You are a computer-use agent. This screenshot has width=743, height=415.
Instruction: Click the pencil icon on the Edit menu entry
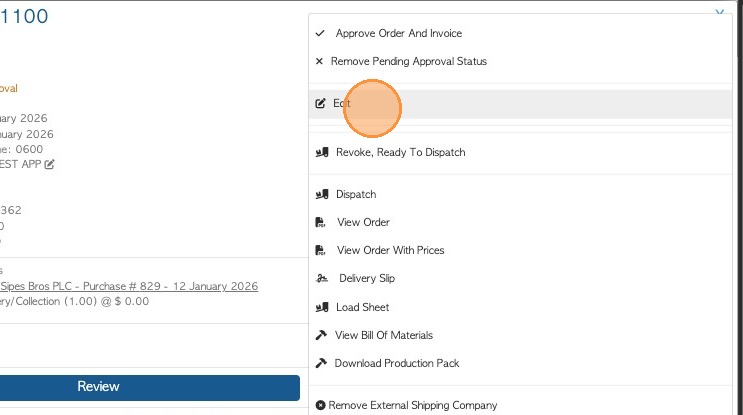(320, 103)
